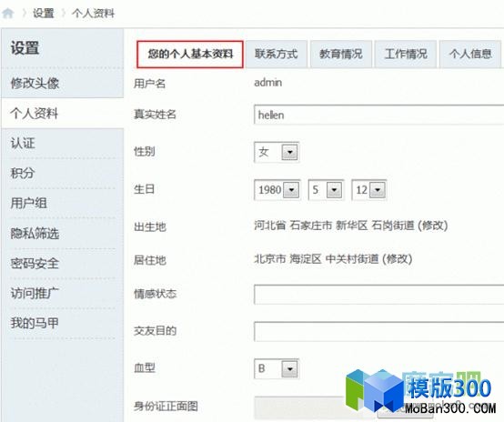Click the home icon in breadcrumb
Viewport: 504px width, 422px height.
(7, 13)
